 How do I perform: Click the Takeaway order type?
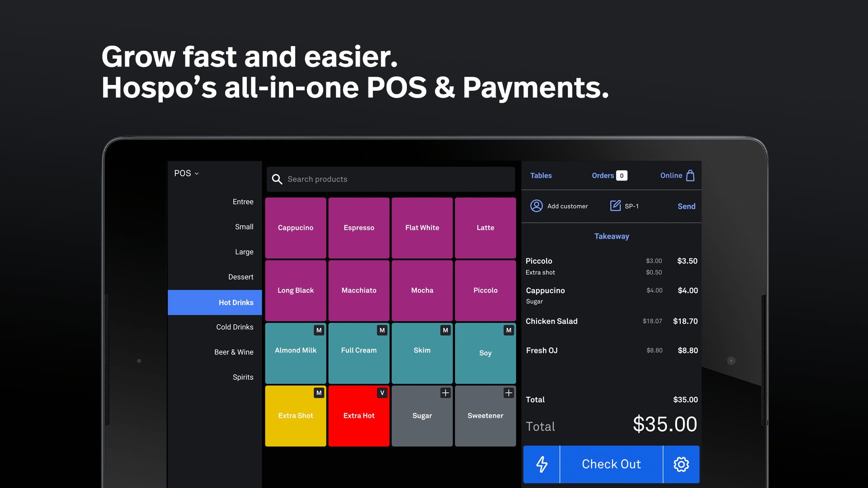click(x=611, y=236)
